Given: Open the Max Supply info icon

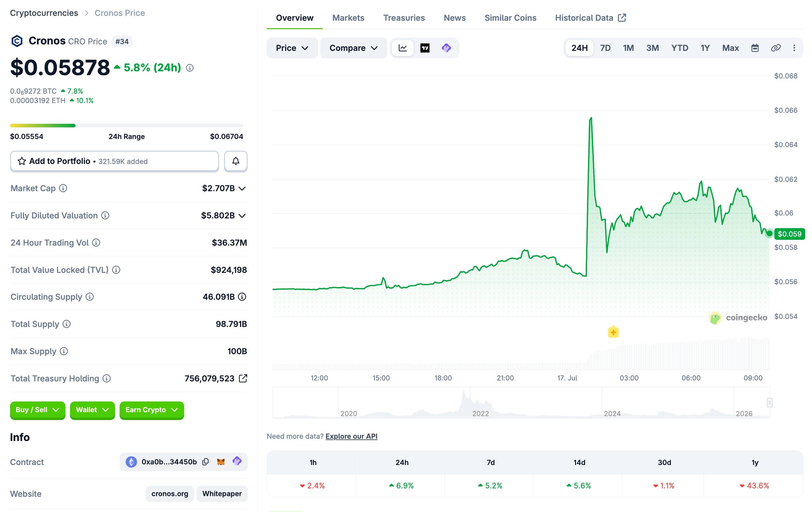Looking at the screenshot, I should [x=64, y=351].
